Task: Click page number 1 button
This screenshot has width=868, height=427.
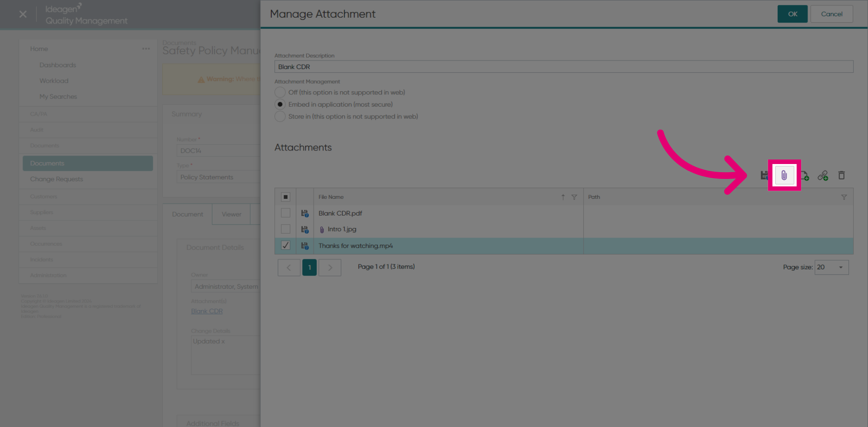Action: pyautogui.click(x=309, y=267)
